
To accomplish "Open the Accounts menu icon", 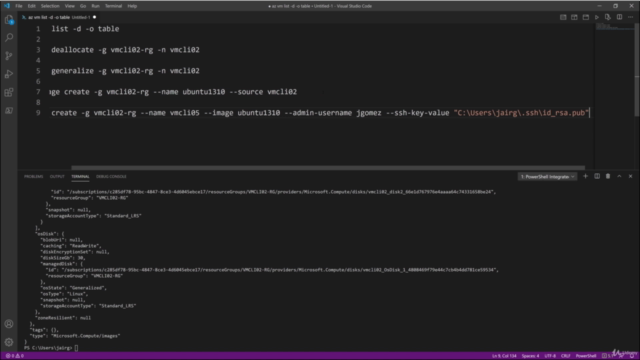I will [9, 324].
